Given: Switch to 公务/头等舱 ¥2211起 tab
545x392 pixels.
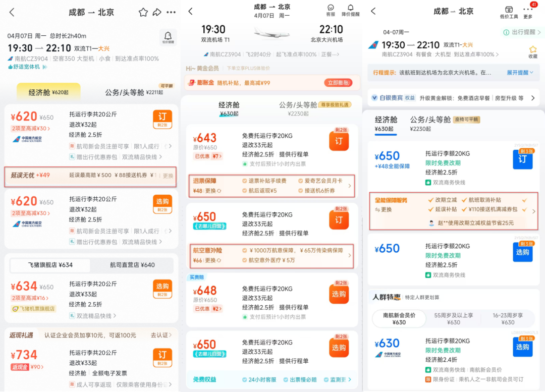Looking at the screenshot, I should pyautogui.click(x=134, y=92).
